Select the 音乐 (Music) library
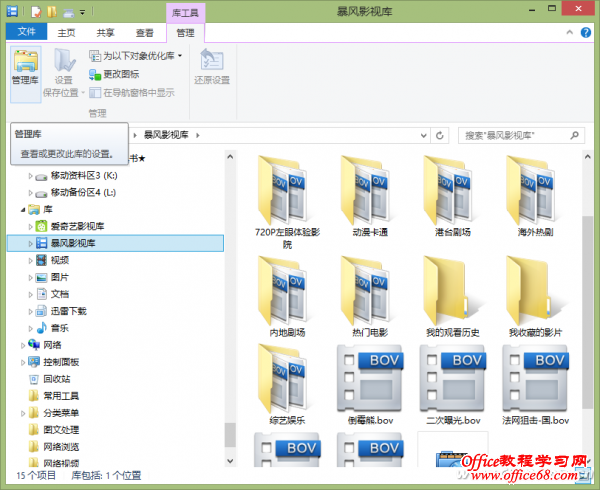 click(60, 328)
